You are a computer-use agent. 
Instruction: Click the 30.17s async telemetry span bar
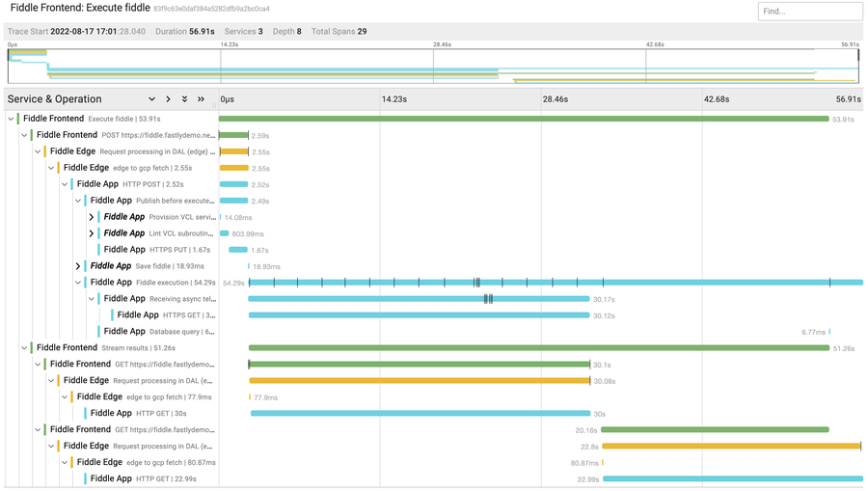(x=419, y=299)
